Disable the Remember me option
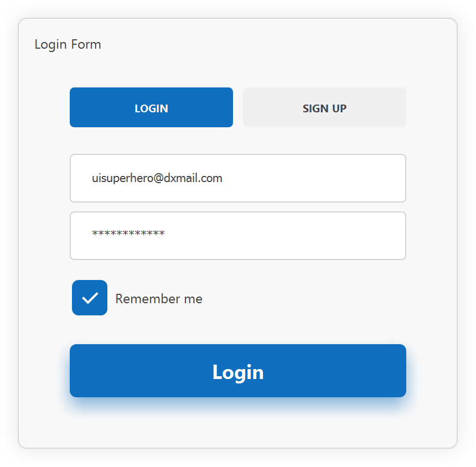476x467 pixels. point(90,298)
